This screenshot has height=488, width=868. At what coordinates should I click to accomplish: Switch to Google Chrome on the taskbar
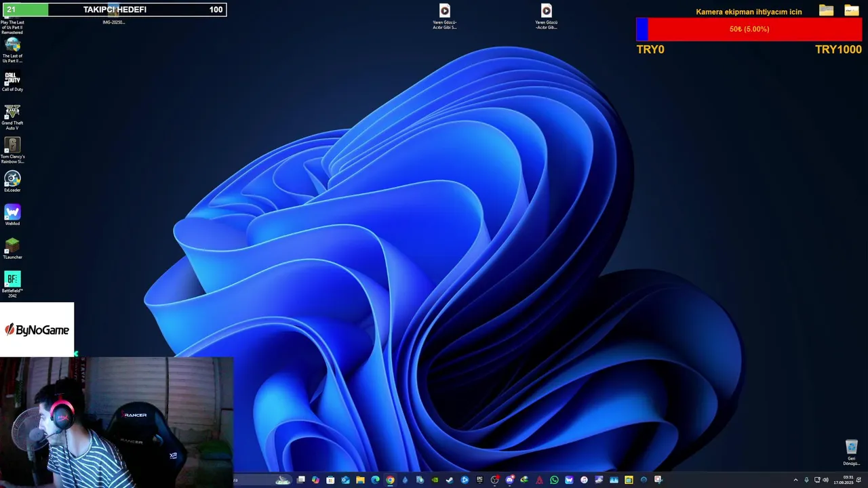click(390, 480)
